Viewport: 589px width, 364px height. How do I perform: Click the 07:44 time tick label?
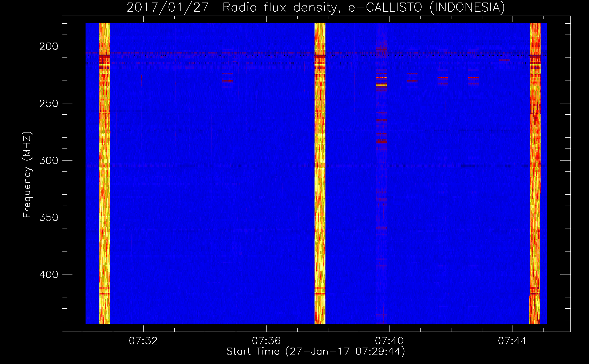pyautogui.click(x=513, y=341)
